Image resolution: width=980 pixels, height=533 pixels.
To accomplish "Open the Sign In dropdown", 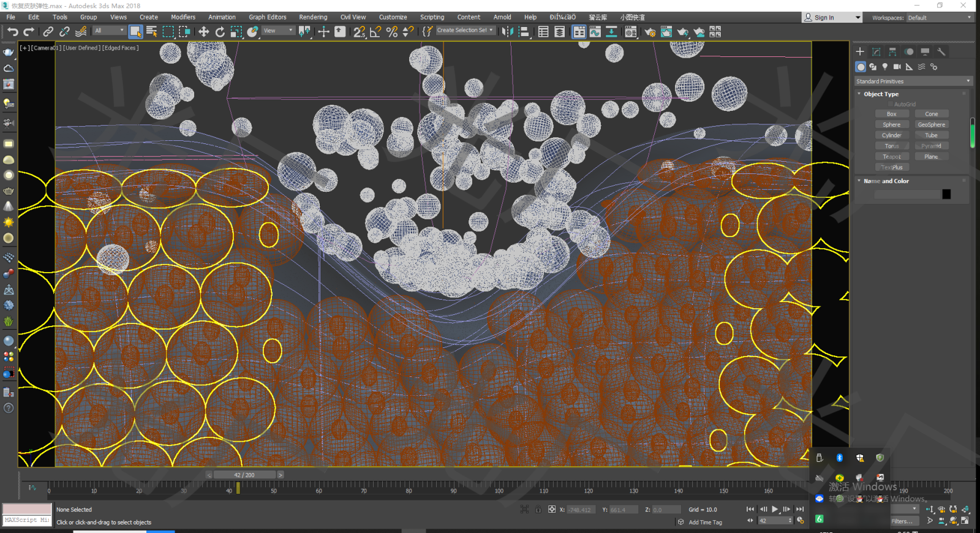I will coord(832,18).
